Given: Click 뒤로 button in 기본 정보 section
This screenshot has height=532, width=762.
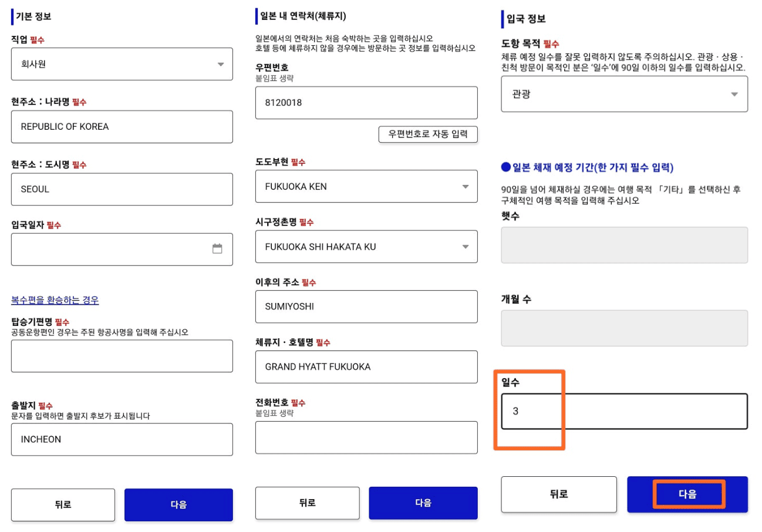Looking at the screenshot, I should pos(63,504).
